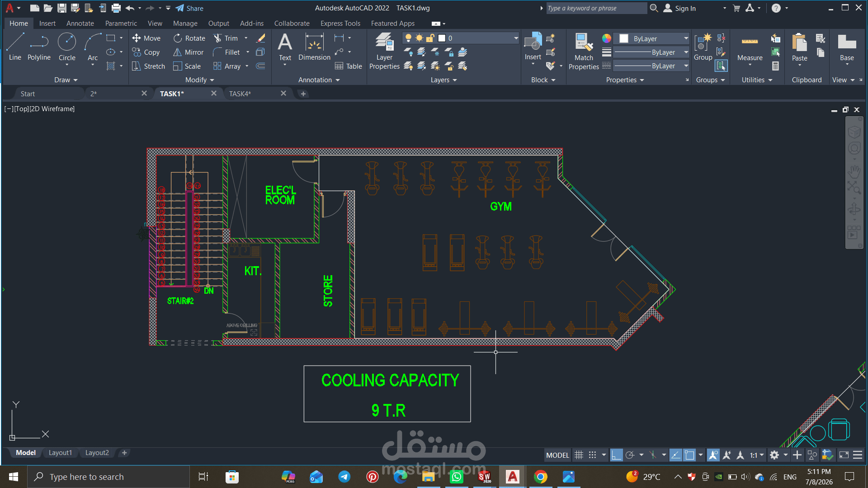This screenshot has width=868, height=488.
Task: Start the Copy command
Action: tap(146, 52)
